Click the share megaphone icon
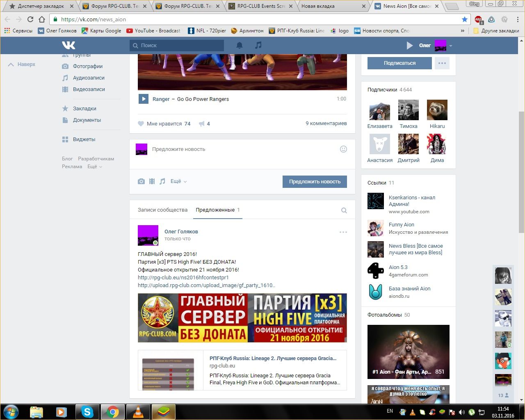Screen dimensions: 525x420 point(202,124)
